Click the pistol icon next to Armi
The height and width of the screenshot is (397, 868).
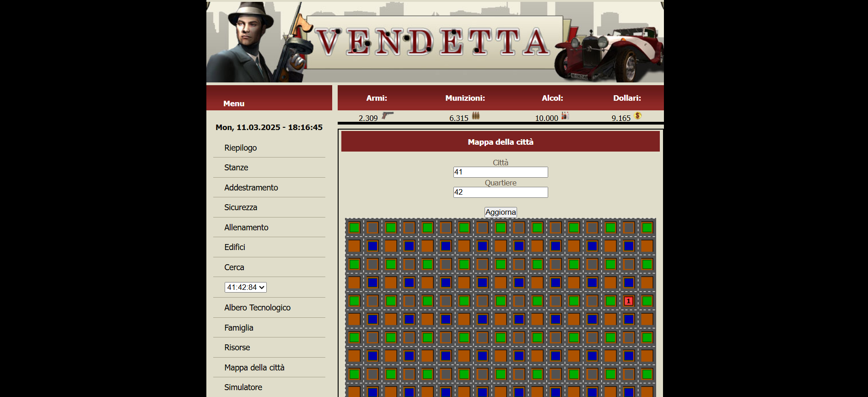coord(388,115)
